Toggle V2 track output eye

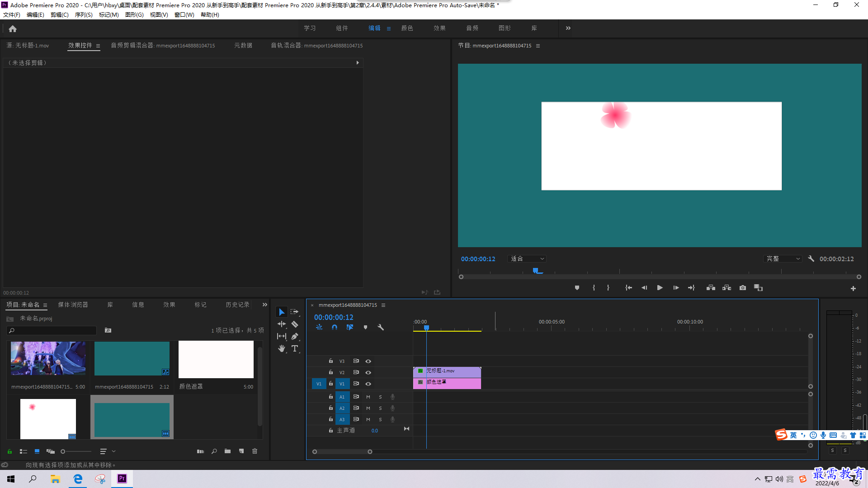pyautogui.click(x=368, y=372)
